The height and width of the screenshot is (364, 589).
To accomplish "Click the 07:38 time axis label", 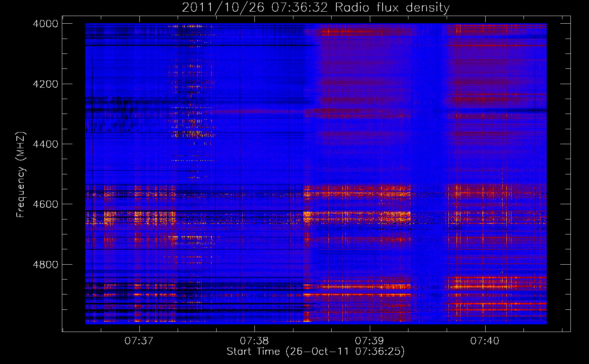I will pos(254,341).
